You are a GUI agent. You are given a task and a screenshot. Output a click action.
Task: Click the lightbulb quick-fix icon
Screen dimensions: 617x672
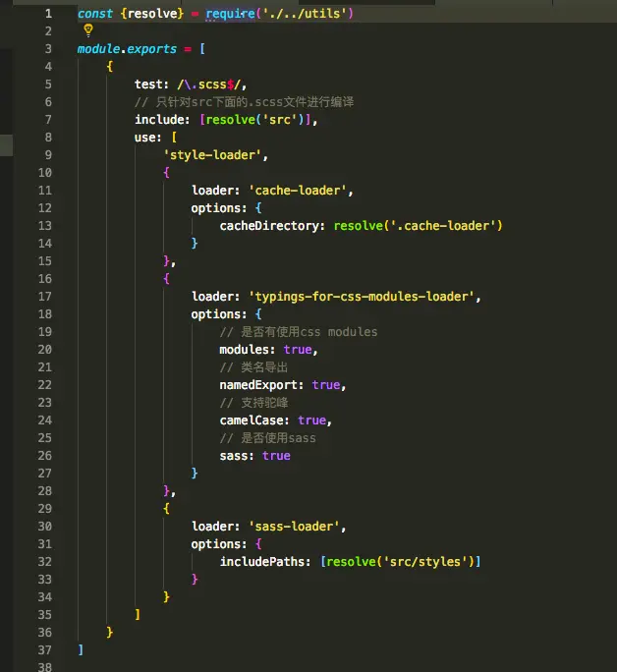coord(88,30)
